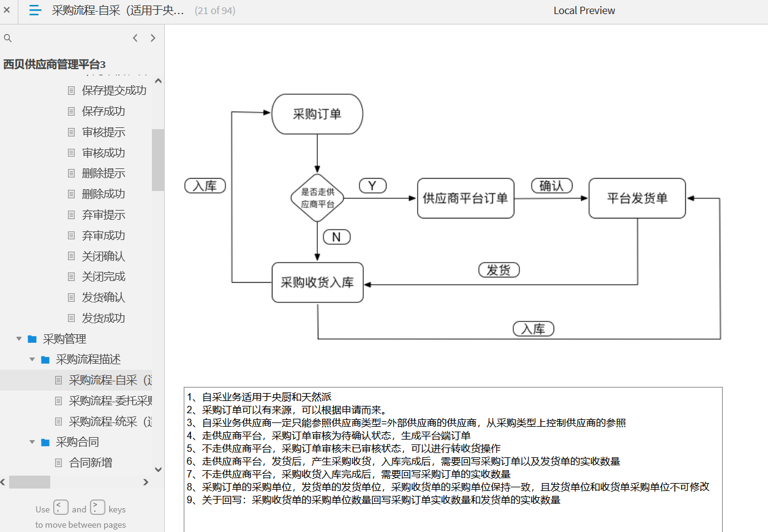Collapse the 采购管理 folder triangle
768x532 pixels.
coord(19,339)
